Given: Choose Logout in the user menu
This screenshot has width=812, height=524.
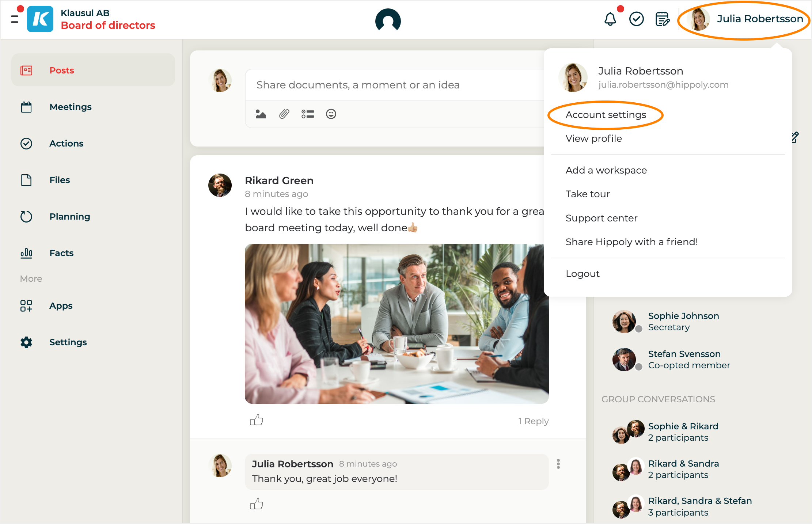Looking at the screenshot, I should 583,274.
